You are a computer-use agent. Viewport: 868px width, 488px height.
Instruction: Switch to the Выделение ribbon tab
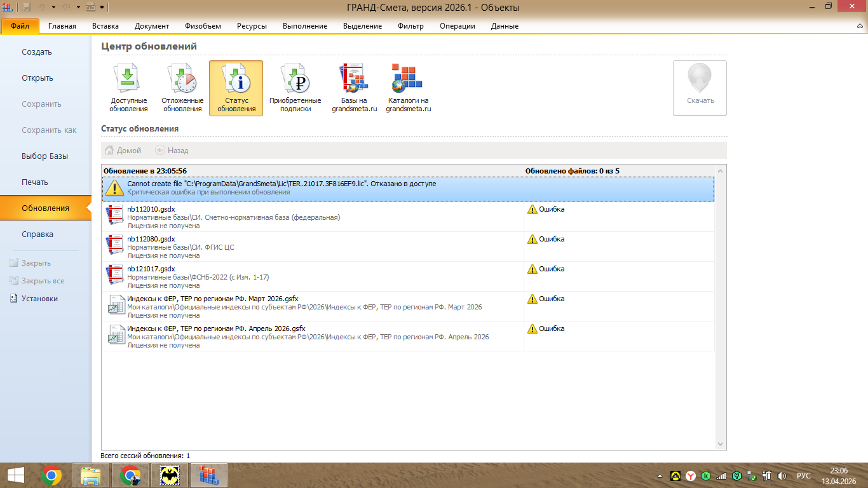point(363,26)
